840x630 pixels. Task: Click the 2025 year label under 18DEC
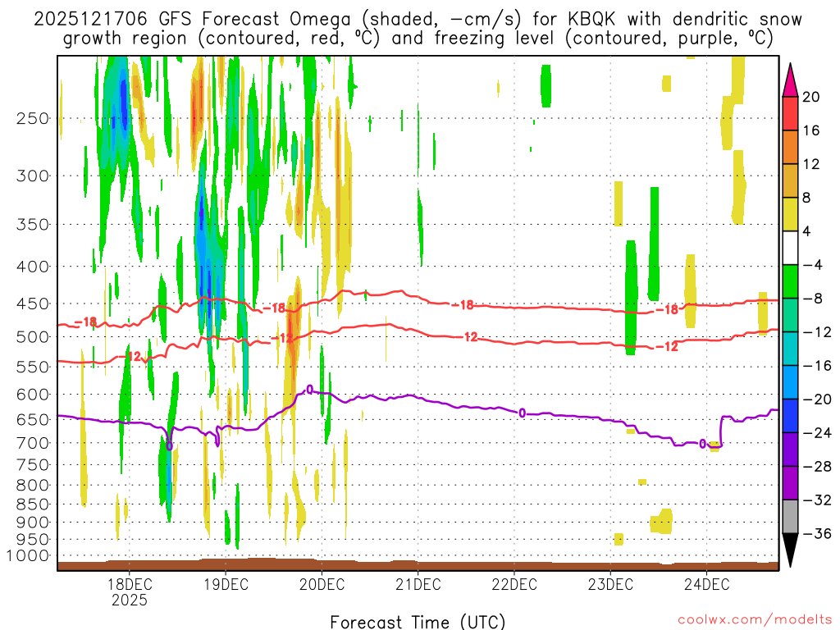[129, 600]
